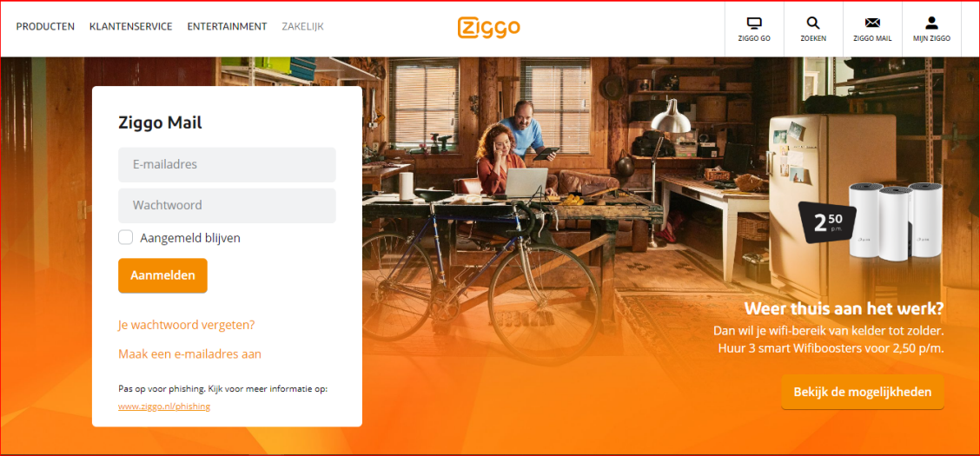Click the white Wifibooster devices image
The width and height of the screenshot is (980, 456).
pos(895,220)
